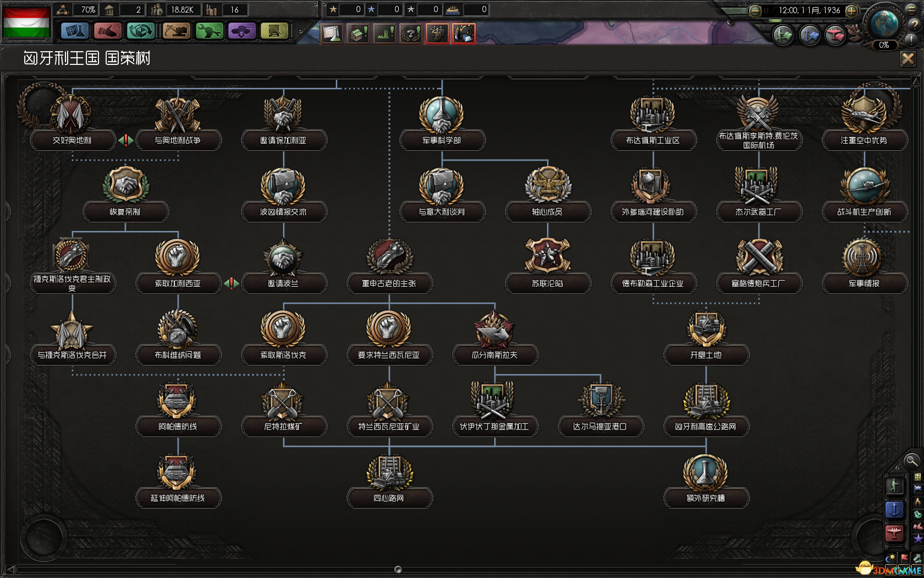Open the Logistics screen
Image resolution: width=924 pixels, height=578 pixels.
pyautogui.click(x=274, y=31)
